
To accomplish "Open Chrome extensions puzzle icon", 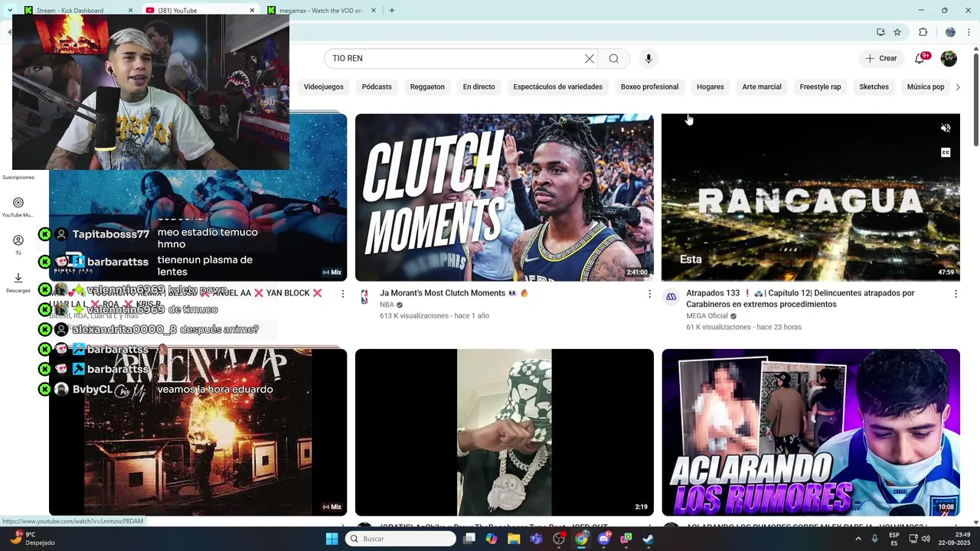I will (x=923, y=32).
